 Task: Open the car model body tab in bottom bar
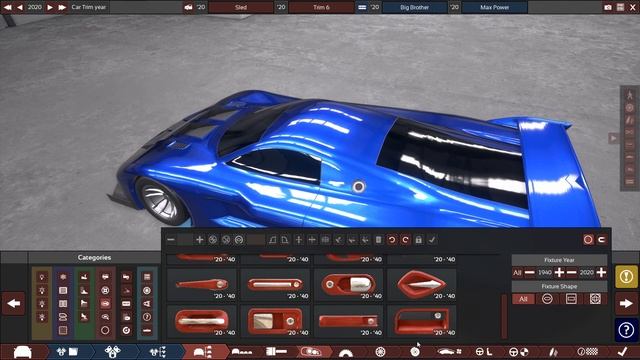[x=23, y=351]
